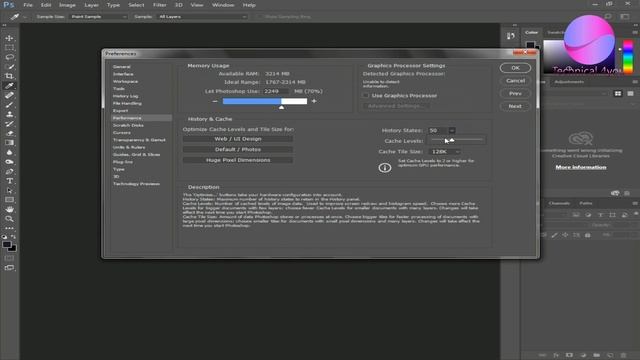640x360 pixels.
Task: Select the Blur tool
Action: (9, 152)
